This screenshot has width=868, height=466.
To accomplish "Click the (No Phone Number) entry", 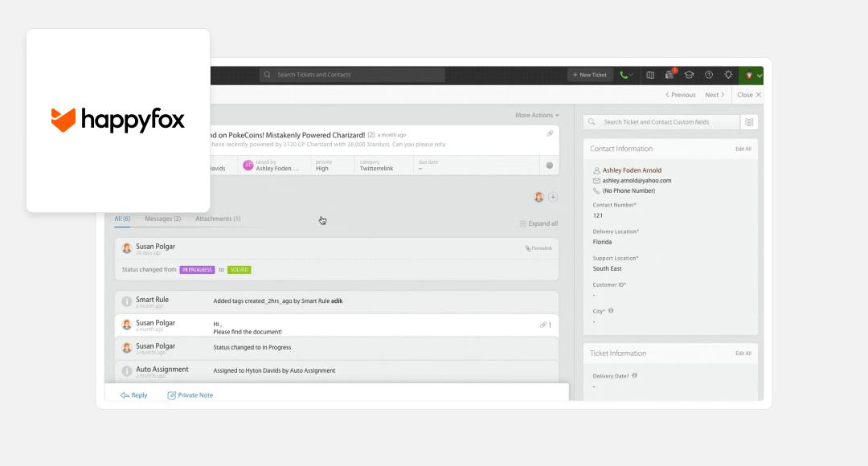I will coord(628,191).
